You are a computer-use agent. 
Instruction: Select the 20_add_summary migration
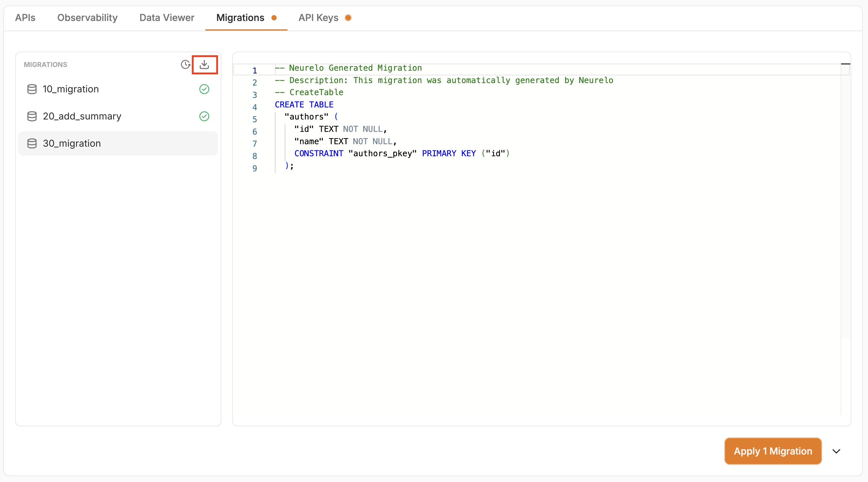click(x=82, y=116)
